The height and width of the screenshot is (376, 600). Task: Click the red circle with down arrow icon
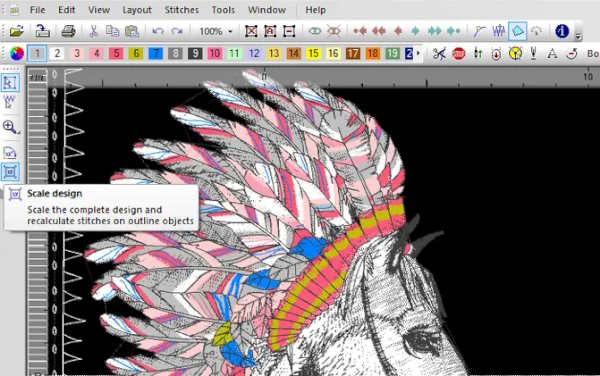[x=496, y=54]
